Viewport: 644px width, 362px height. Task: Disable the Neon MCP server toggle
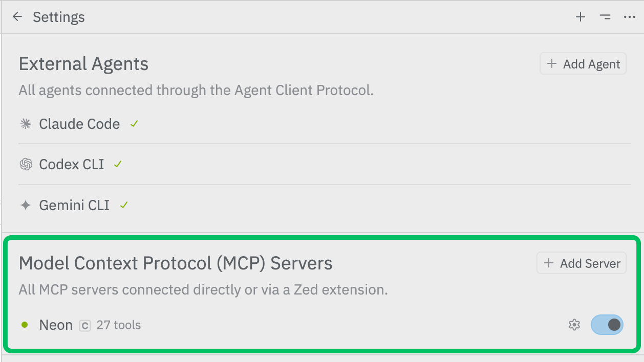click(607, 325)
